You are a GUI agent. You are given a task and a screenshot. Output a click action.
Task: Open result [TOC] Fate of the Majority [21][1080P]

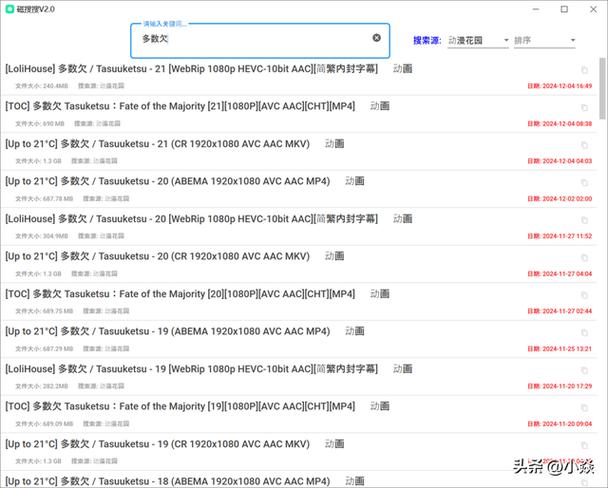(180, 106)
